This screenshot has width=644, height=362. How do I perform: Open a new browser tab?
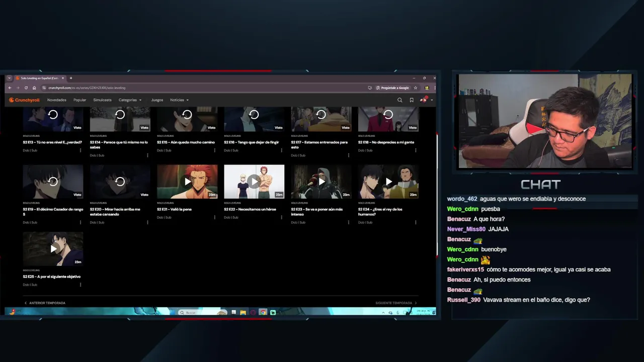pyautogui.click(x=71, y=78)
